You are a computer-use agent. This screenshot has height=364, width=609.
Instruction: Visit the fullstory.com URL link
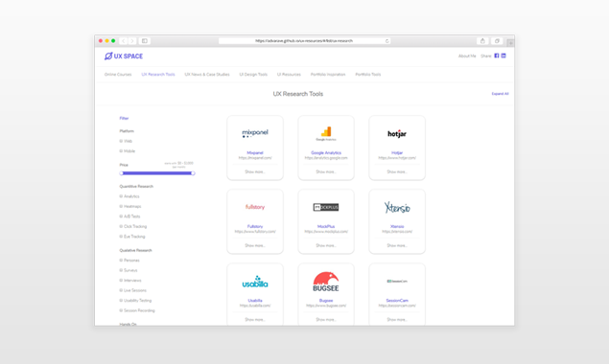(x=255, y=232)
